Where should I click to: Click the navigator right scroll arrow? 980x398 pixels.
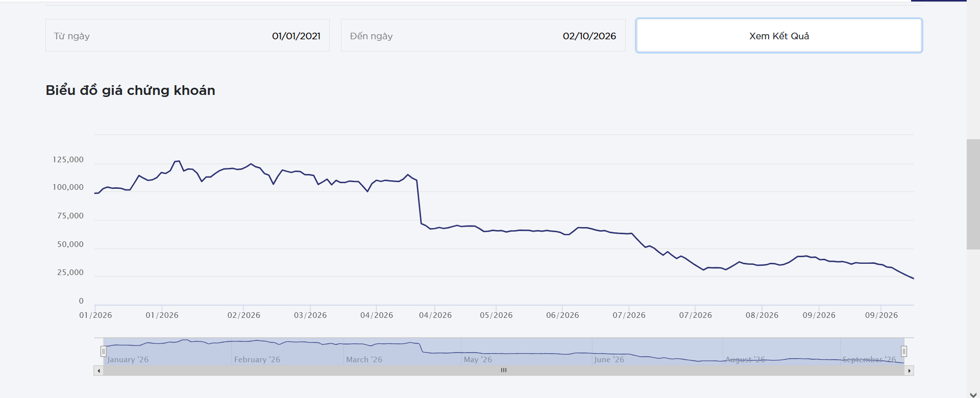pyautogui.click(x=909, y=370)
